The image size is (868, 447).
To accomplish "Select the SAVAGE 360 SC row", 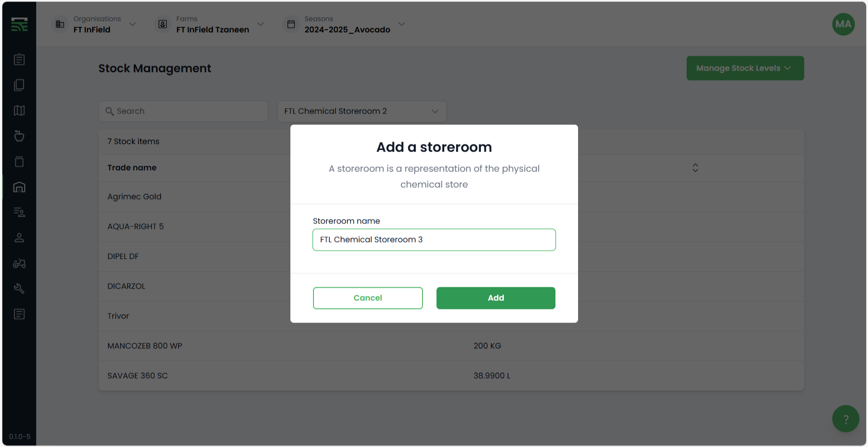I will [451, 376].
